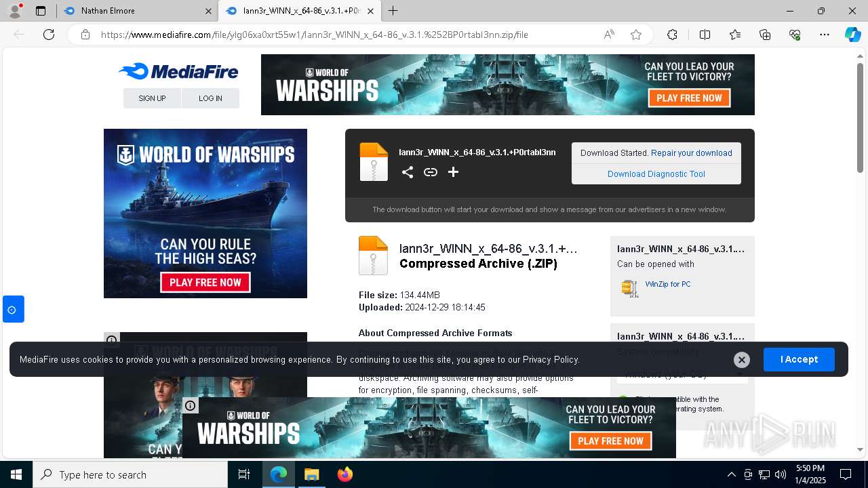Open Browser essentials heart icon
This screenshot has width=868, height=488.
tap(795, 35)
